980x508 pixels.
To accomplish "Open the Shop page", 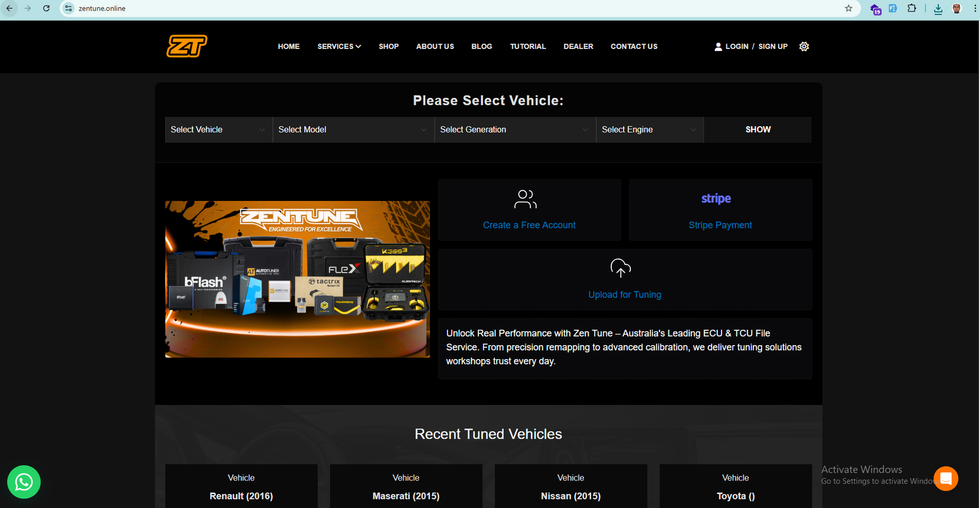I will [388, 47].
